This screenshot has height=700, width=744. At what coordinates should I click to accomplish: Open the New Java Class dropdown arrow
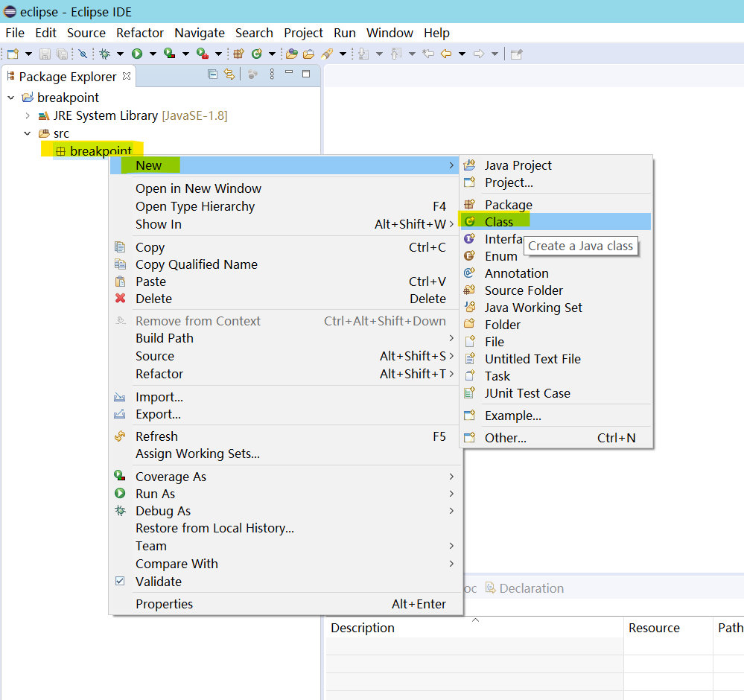[x=272, y=54]
